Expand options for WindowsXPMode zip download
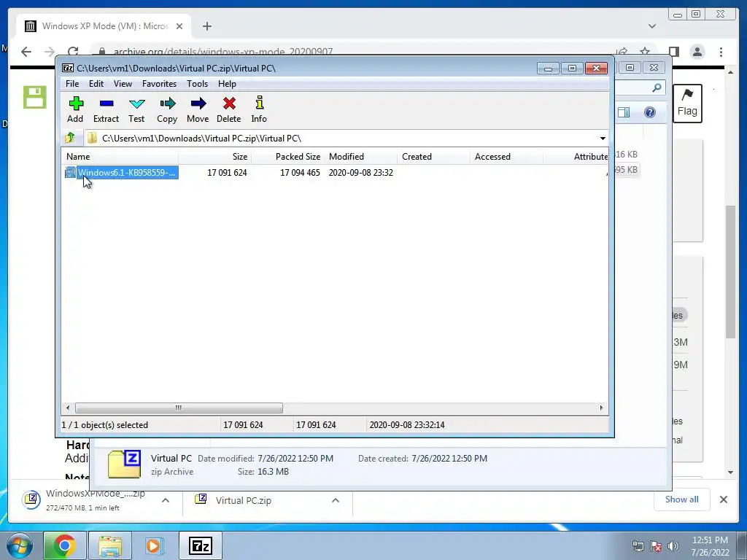 tap(166, 500)
